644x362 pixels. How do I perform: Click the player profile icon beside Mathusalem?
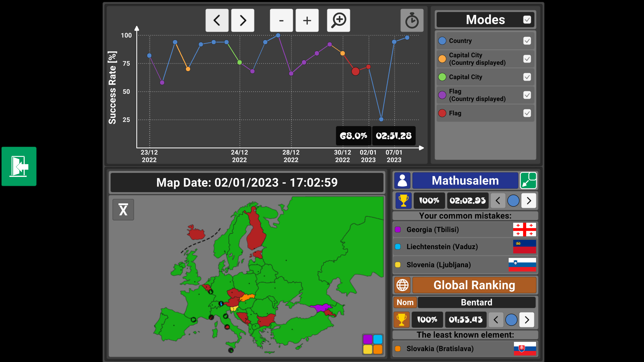402,180
